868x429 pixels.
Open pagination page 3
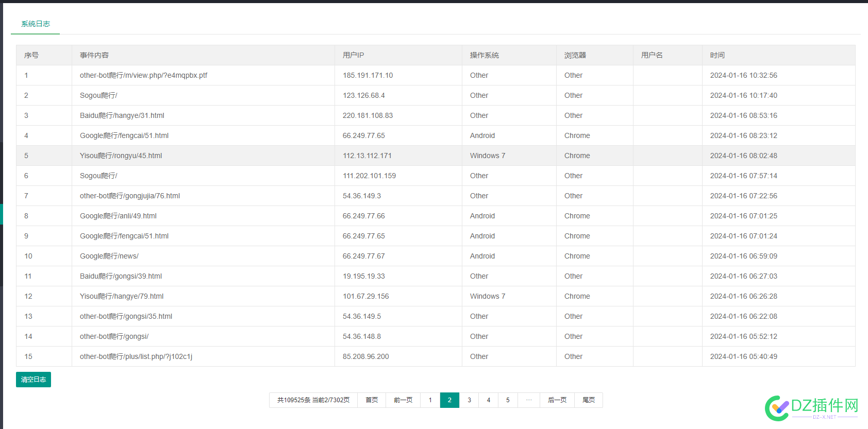click(469, 400)
